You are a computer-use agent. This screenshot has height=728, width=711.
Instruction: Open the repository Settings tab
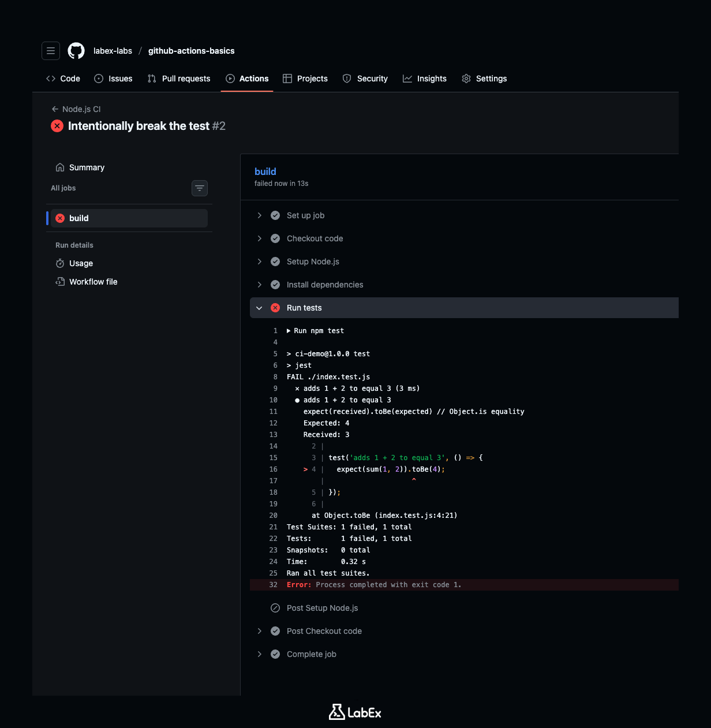click(484, 79)
